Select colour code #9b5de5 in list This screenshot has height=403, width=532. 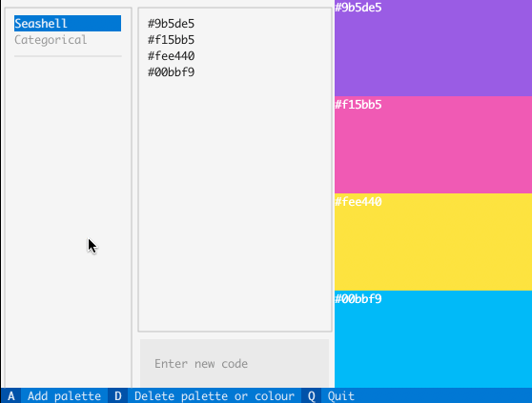(x=171, y=24)
